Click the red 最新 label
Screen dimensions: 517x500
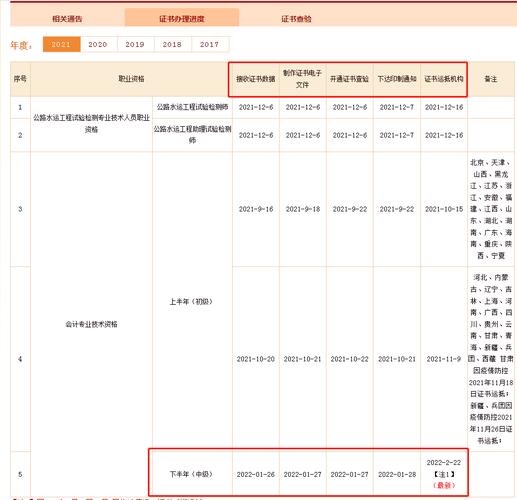[444, 485]
